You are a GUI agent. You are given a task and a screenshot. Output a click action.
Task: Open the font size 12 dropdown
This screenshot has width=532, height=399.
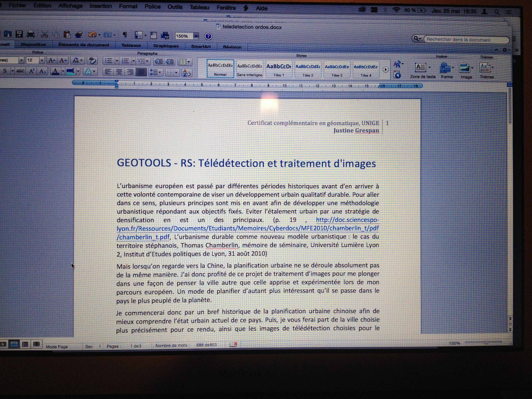tap(42, 60)
